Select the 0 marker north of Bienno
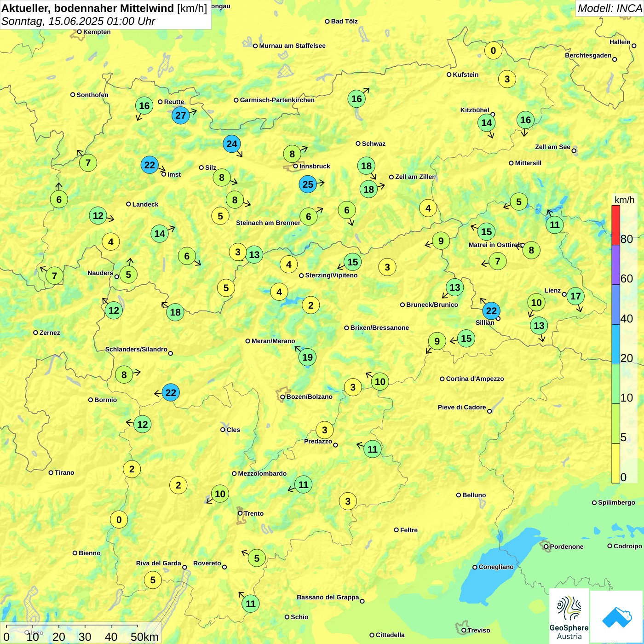This screenshot has height=644, width=644. coord(119,520)
